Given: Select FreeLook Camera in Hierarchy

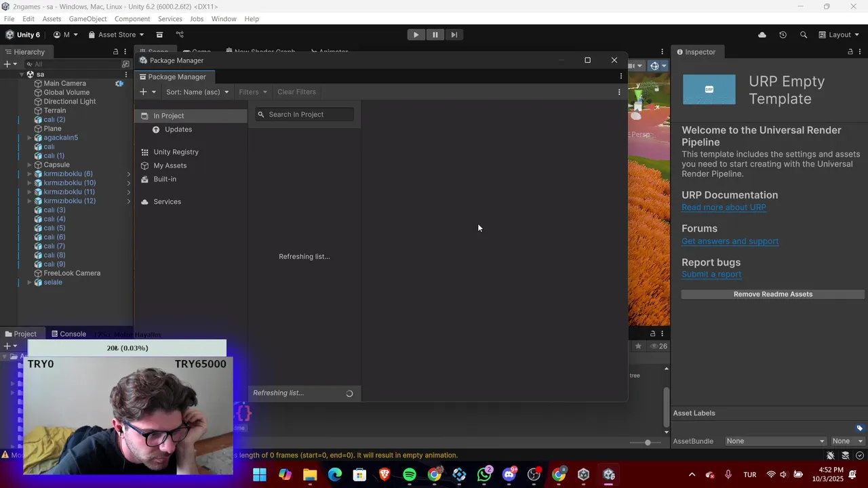Looking at the screenshot, I should pyautogui.click(x=72, y=273).
